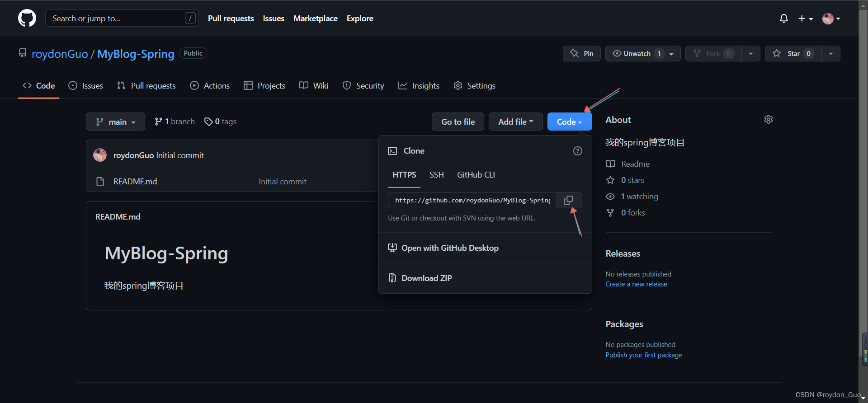This screenshot has width=868, height=403.
Task: Select the SSH clone tab
Action: pyautogui.click(x=437, y=175)
